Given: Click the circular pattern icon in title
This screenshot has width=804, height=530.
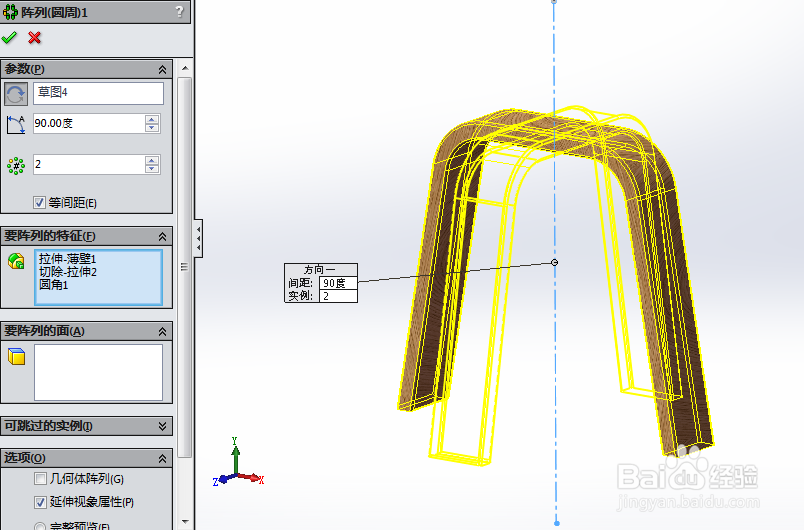Looking at the screenshot, I should 10,11.
